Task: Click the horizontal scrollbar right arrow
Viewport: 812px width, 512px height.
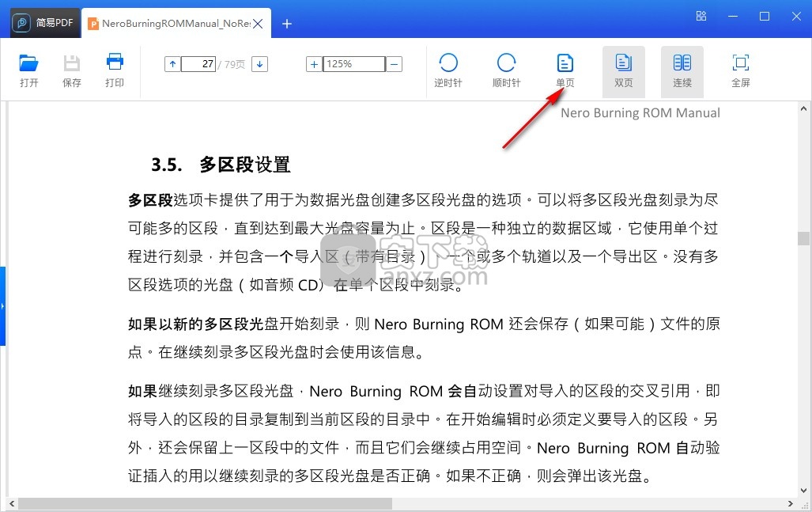Action: click(790, 504)
